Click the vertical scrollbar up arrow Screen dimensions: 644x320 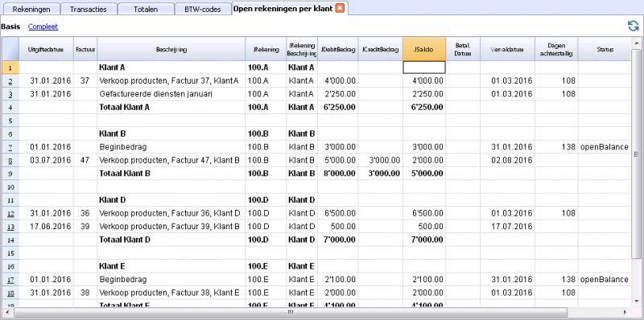[x=637, y=43]
